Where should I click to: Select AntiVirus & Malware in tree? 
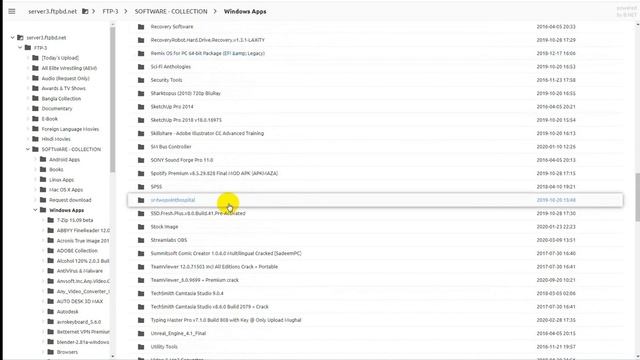(x=80, y=271)
